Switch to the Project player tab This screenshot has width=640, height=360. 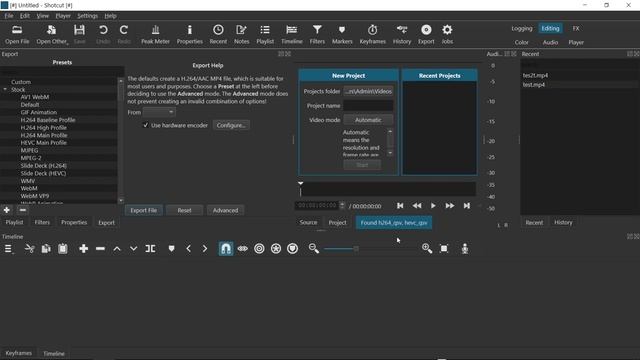[x=338, y=222]
